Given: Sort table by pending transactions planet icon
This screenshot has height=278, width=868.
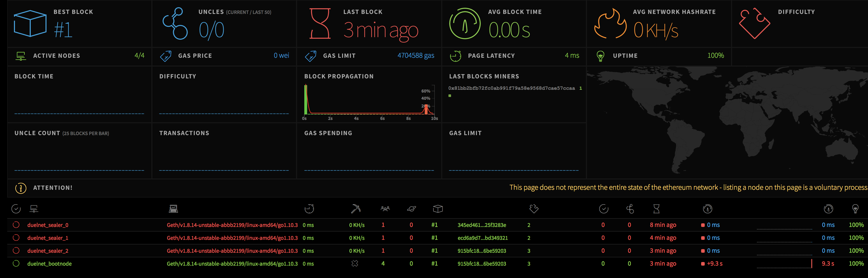Looking at the screenshot, I should pos(412,209).
